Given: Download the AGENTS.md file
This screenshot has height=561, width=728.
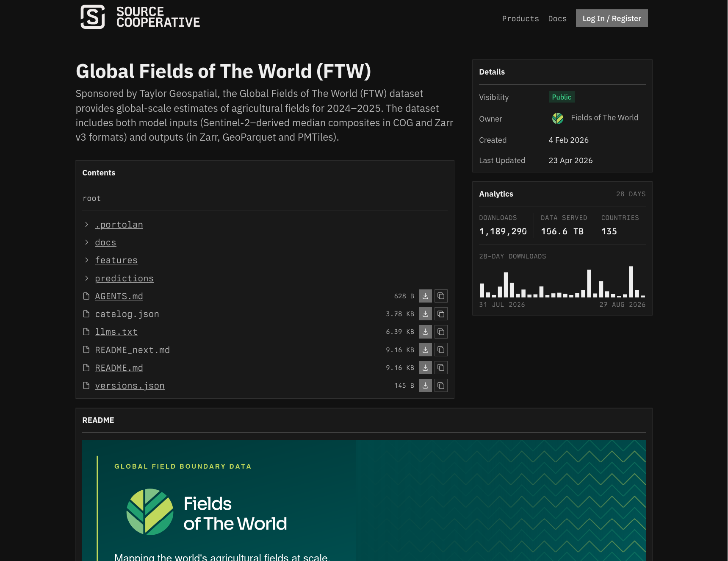Looking at the screenshot, I should point(425,296).
